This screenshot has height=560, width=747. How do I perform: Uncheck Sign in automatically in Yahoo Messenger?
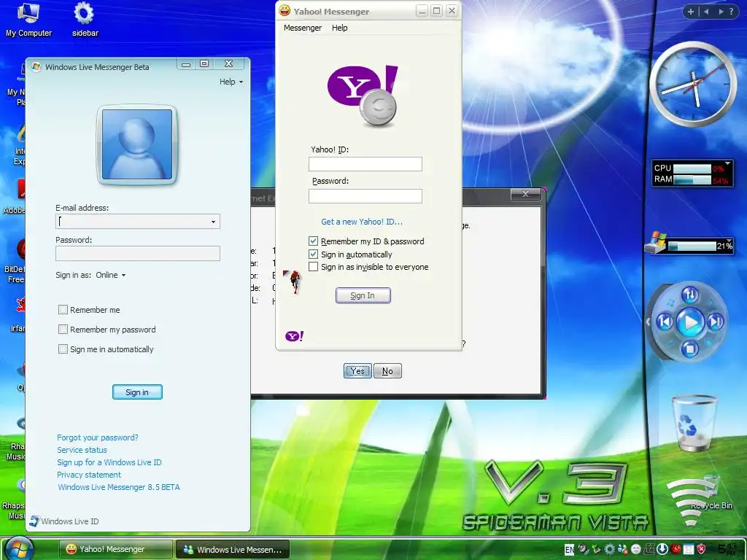tap(313, 254)
